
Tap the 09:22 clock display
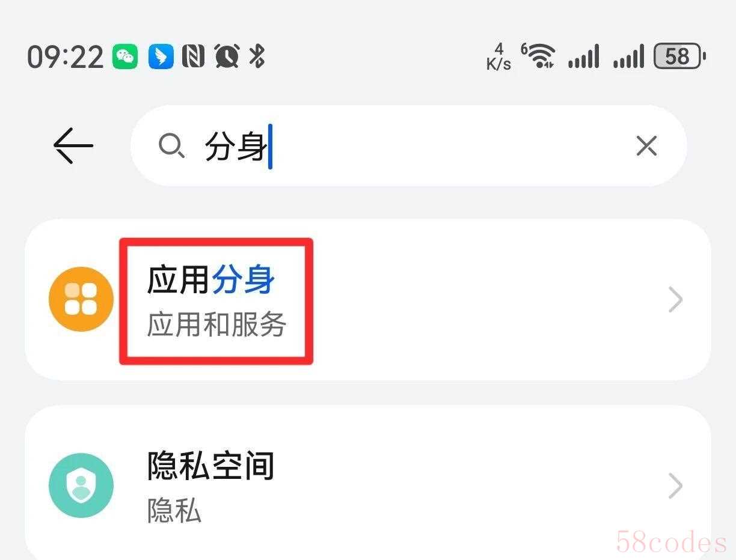(x=66, y=57)
